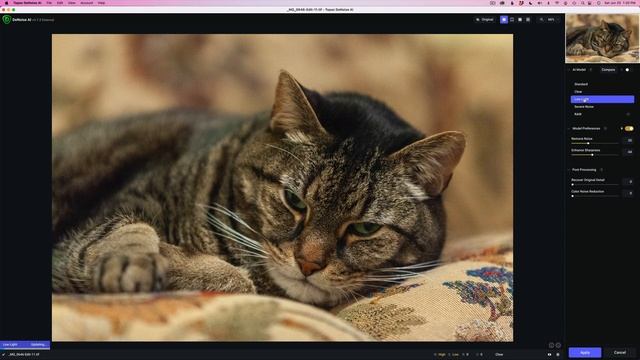Open the Topaz DeNoise AI app menu
The image size is (640, 360).
click(x=27, y=3)
